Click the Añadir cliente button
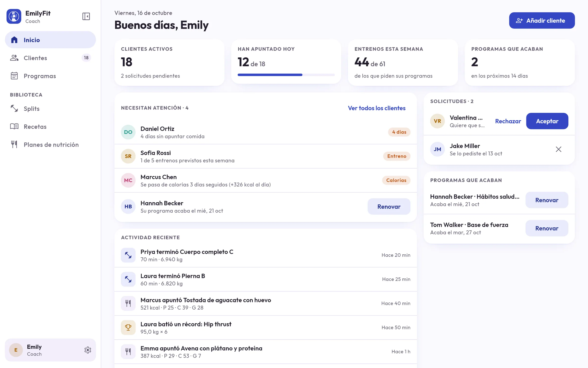This screenshot has height=368, width=588. pyautogui.click(x=542, y=20)
